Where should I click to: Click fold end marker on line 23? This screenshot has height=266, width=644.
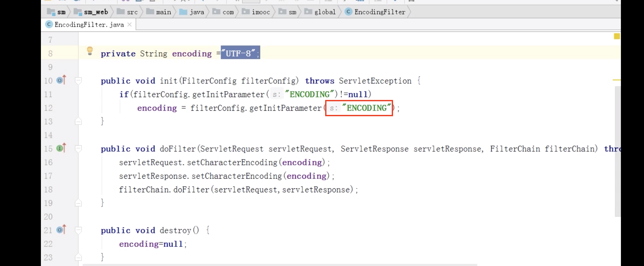78,257
